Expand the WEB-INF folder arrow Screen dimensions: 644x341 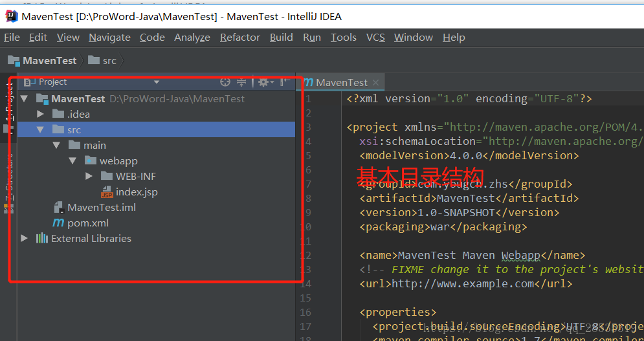(88, 177)
